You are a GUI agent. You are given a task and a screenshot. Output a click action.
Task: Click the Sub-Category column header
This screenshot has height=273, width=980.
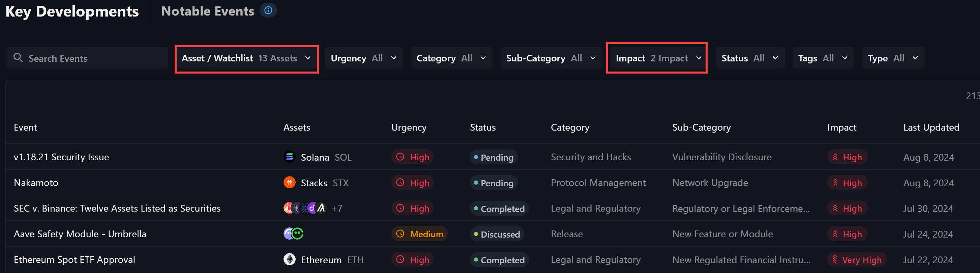click(x=701, y=128)
